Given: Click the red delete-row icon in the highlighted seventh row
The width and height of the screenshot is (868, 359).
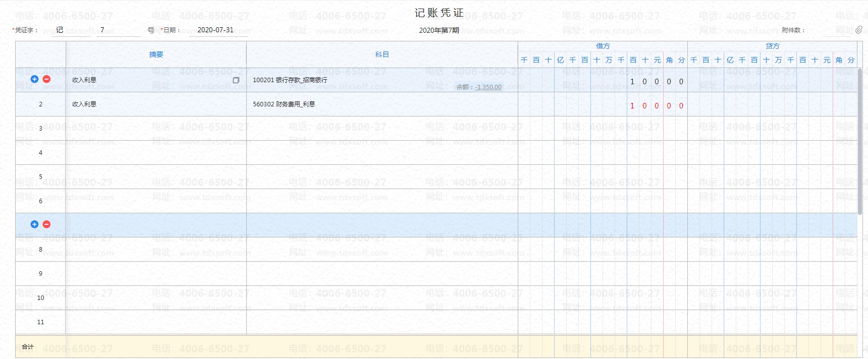Looking at the screenshot, I should pyautogui.click(x=46, y=224).
